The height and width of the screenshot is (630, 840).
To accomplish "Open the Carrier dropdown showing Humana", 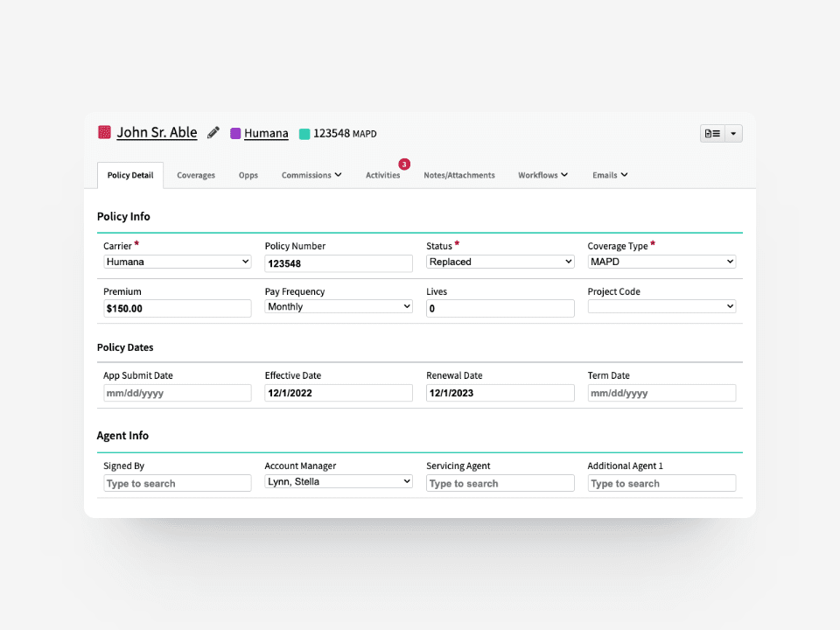I will [x=177, y=262].
